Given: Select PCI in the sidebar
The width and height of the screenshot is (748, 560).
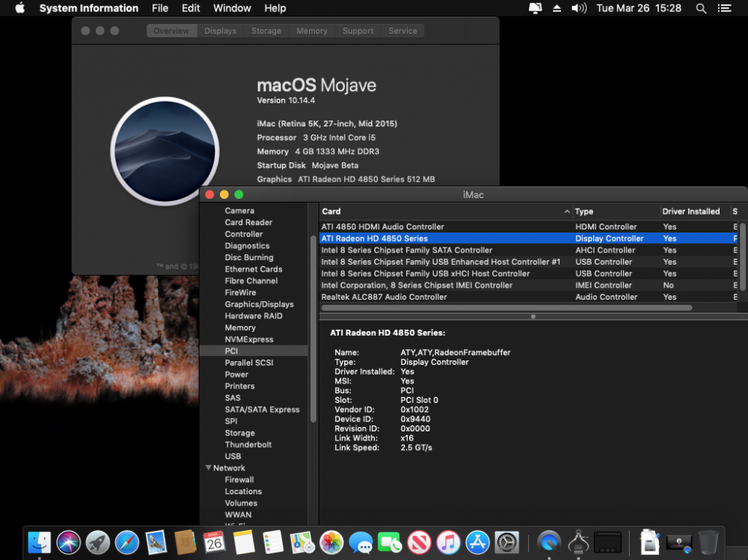Looking at the screenshot, I should click(254, 351).
